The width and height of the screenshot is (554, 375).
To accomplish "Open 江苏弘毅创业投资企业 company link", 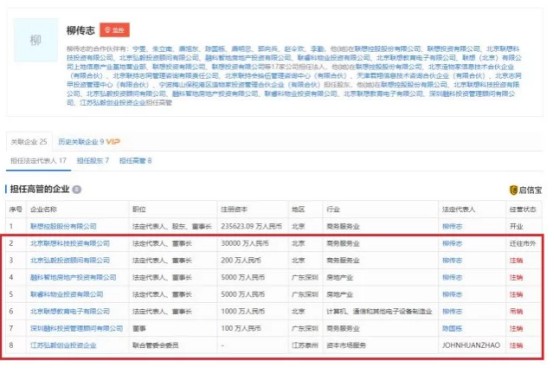I will click(63, 345).
